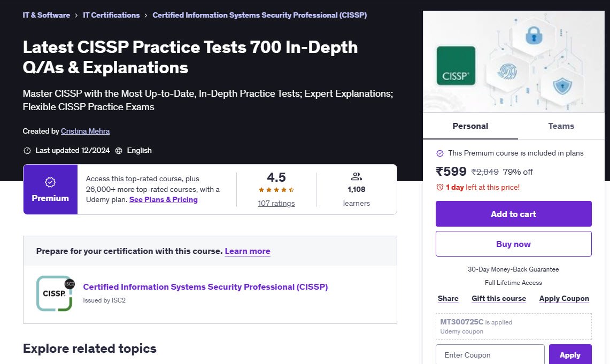Image resolution: width=610 pixels, height=364 pixels.
Task: Click the Last updated 12/2024 text
Action: pyautogui.click(x=73, y=151)
